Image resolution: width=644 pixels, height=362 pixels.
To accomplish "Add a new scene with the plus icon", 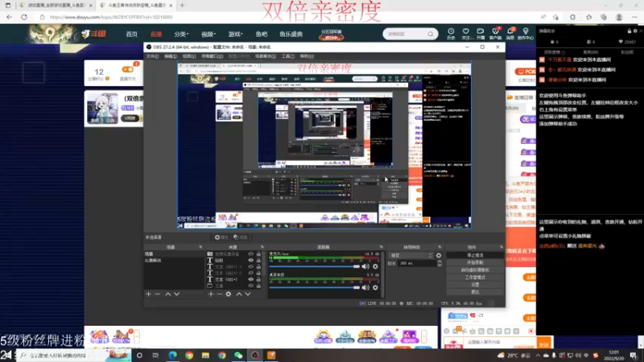I will point(148,294).
